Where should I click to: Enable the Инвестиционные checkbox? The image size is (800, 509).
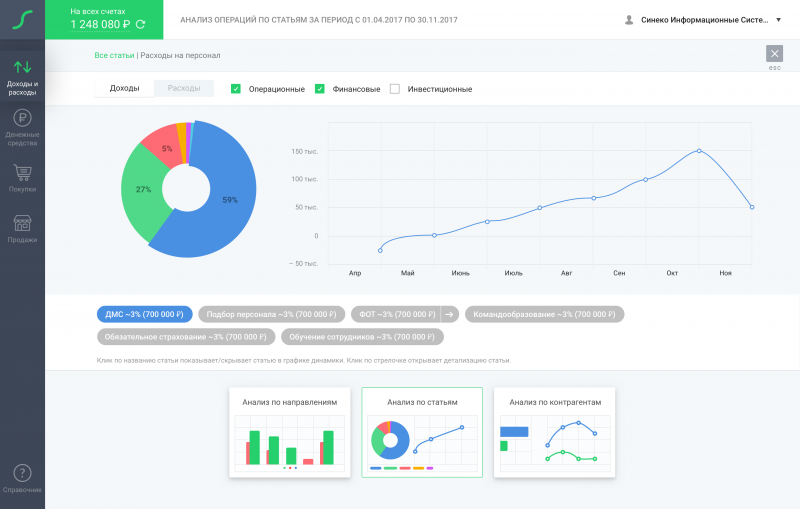tap(395, 89)
